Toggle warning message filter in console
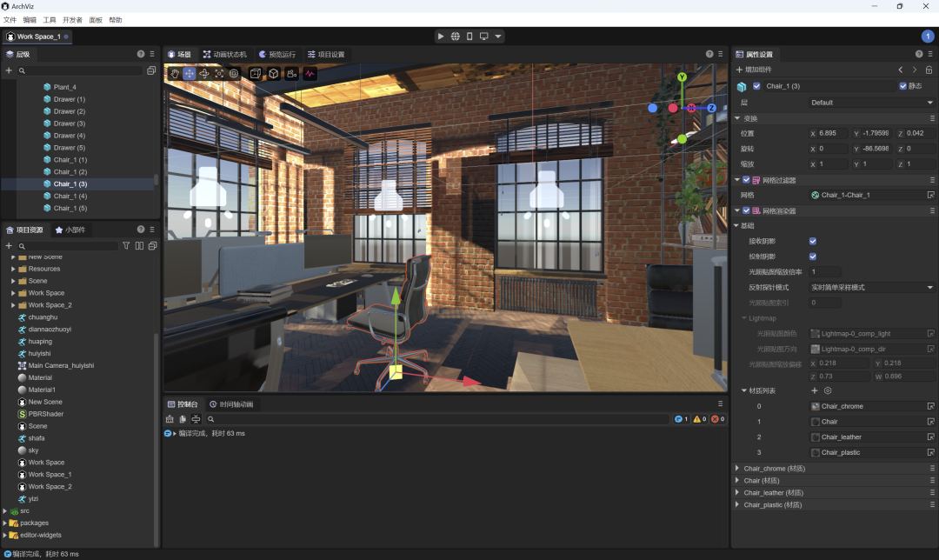 [699, 419]
